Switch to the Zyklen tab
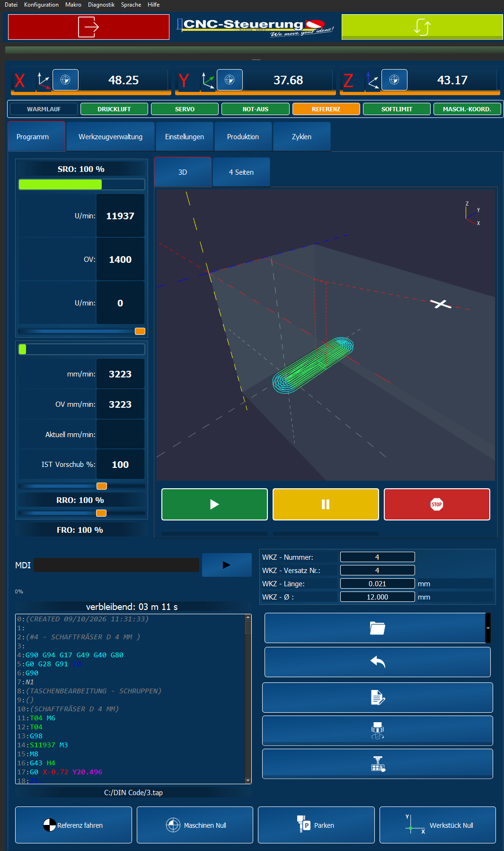Viewport: 504px width, 851px height. [301, 137]
